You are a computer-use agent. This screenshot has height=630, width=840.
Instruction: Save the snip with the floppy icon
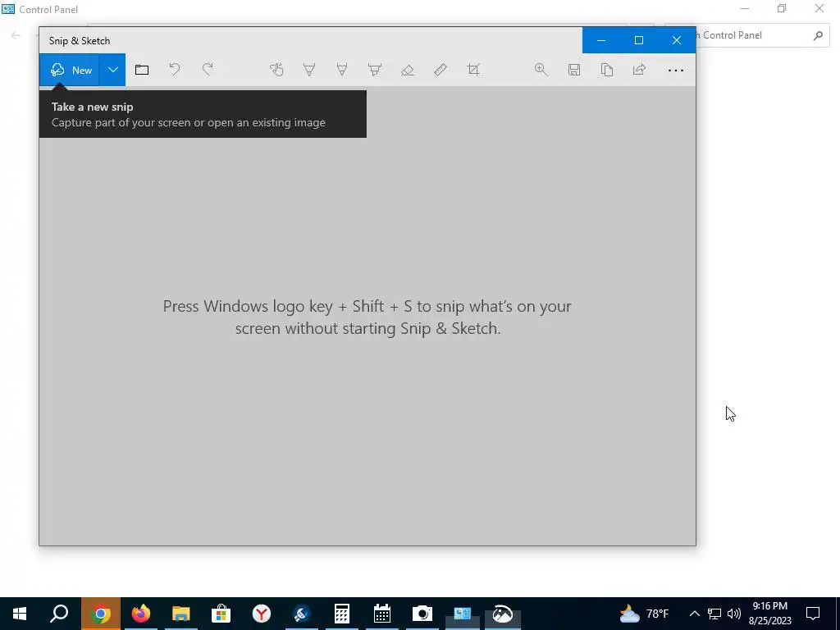574,70
